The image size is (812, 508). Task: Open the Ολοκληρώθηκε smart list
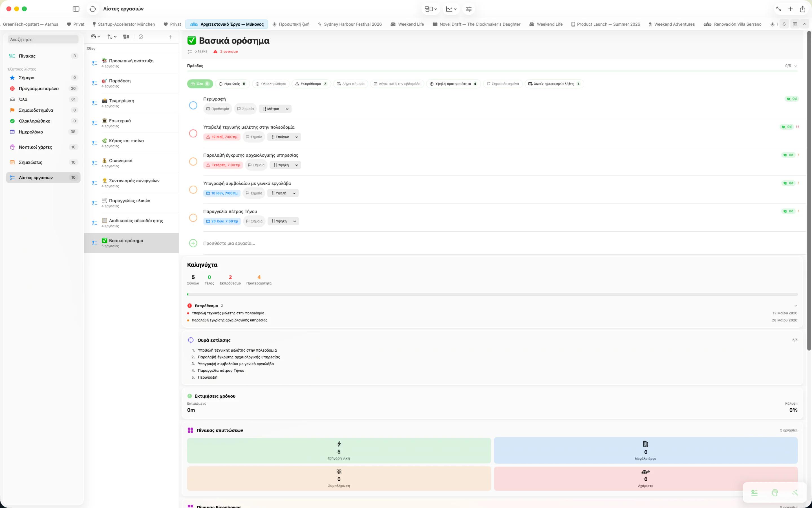pos(43,121)
